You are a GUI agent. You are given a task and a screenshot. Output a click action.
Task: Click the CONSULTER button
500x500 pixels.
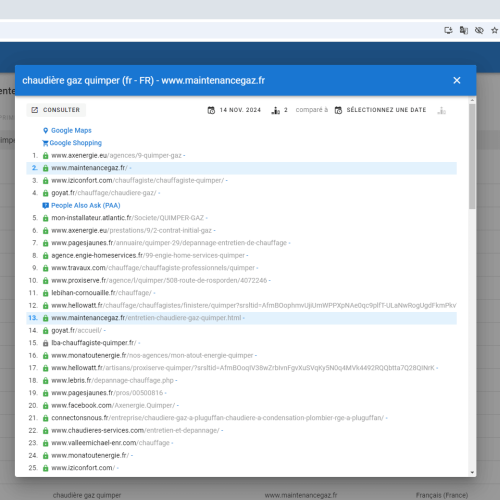click(x=56, y=110)
